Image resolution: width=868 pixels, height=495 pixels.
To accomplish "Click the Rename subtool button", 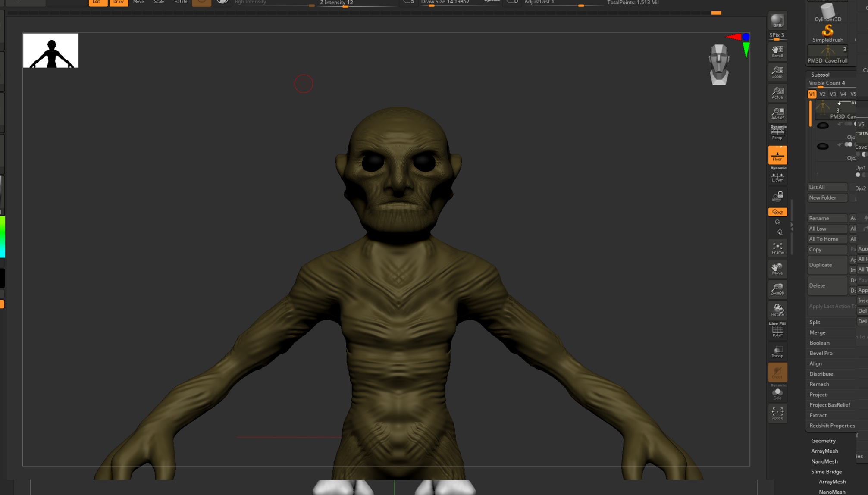I will point(827,218).
